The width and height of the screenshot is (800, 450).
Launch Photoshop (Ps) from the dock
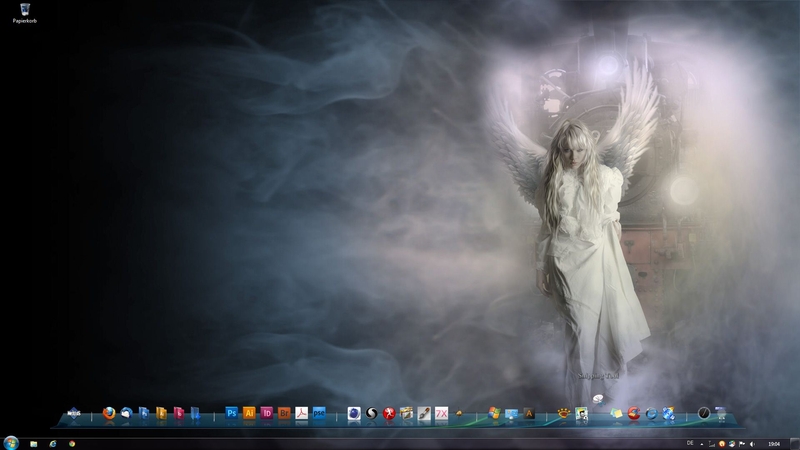click(232, 413)
